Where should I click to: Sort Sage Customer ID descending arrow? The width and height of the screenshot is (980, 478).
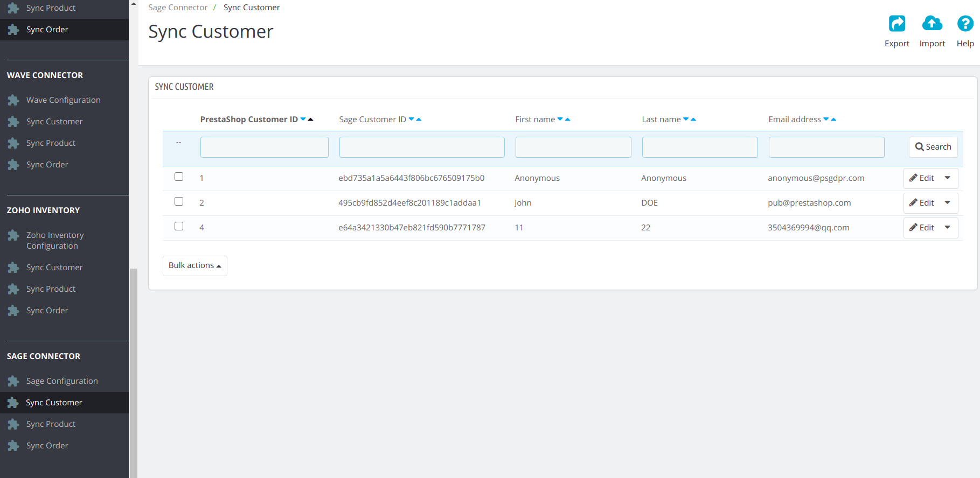pyautogui.click(x=412, y=119)
